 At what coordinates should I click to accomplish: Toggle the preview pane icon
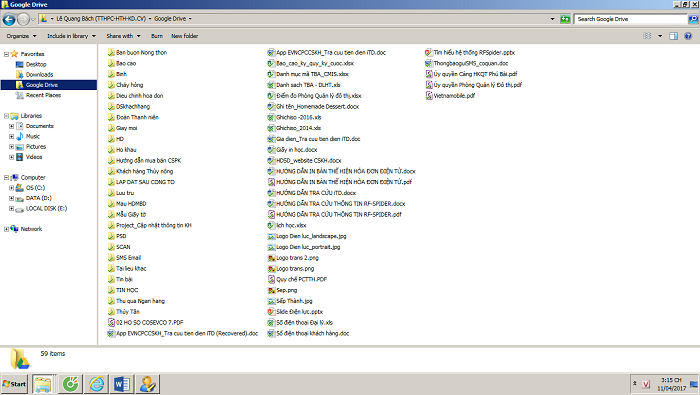pyautogui.click(x=674, y=36)
